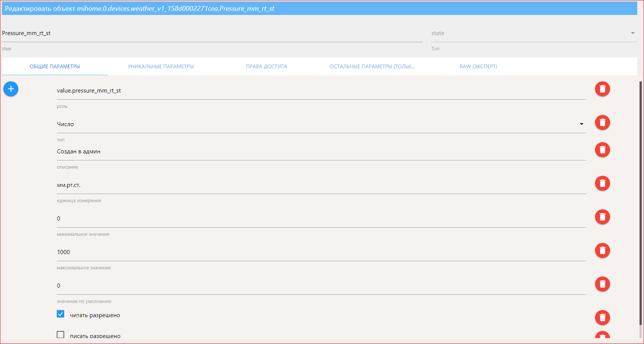Delete the role value.pressure_mm_rt_st parameter
This screenshot has width=644, height=344.
602,89
